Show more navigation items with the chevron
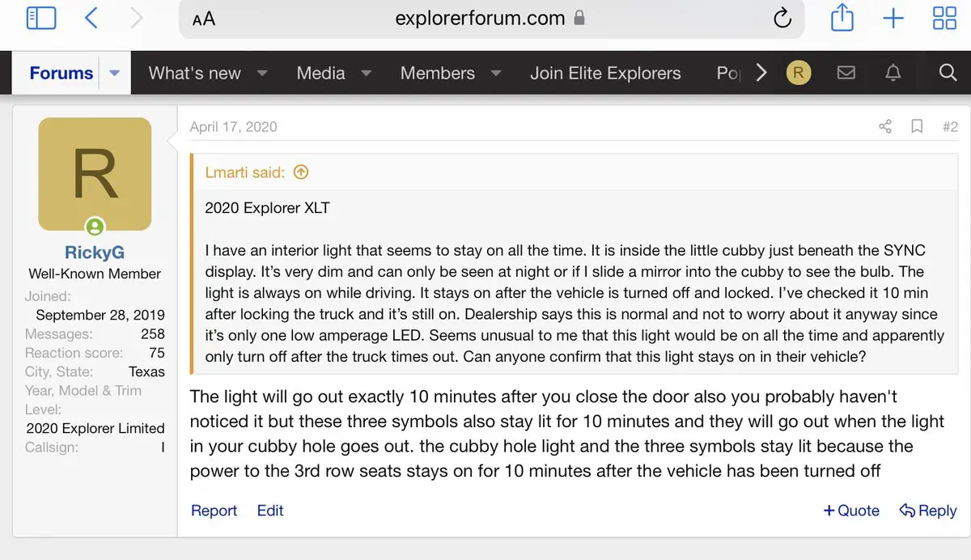Image resolution: width=971 pixels, height=560 pixels. click(x=761, y=73)
